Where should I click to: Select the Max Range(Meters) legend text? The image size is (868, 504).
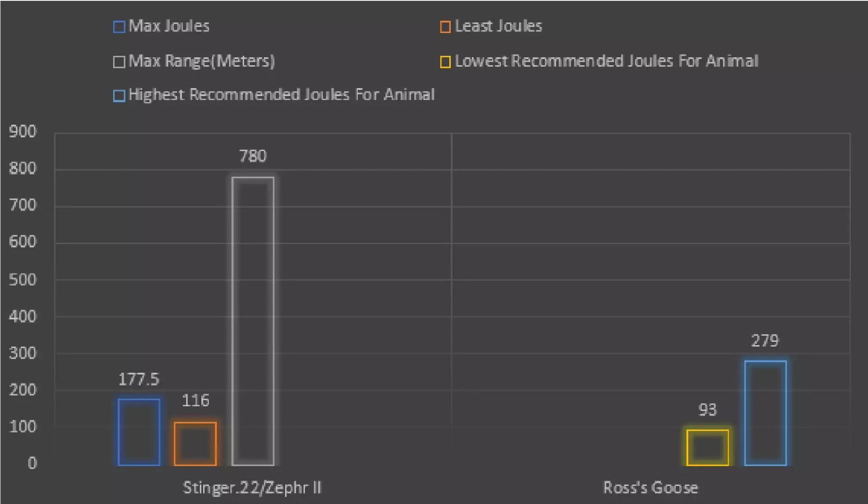(202, 61)
